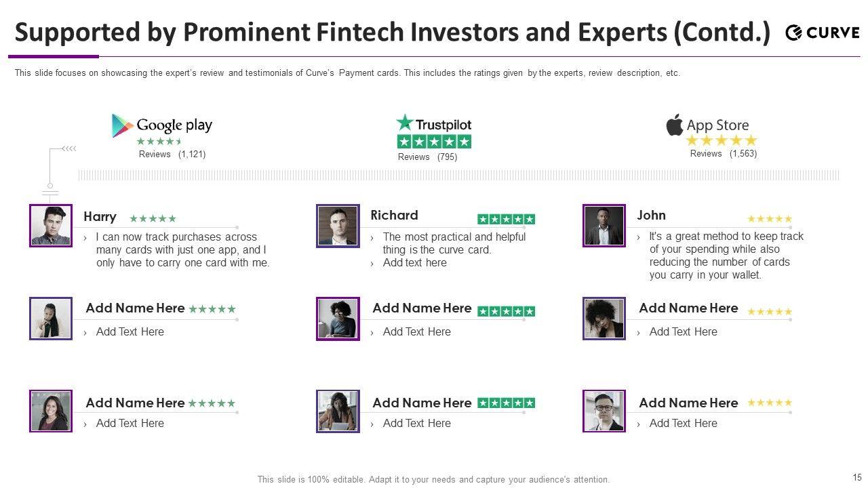Select Richard's profile photo
The height and width of the screenshot is (488, 868).
(x=338, y=226)
